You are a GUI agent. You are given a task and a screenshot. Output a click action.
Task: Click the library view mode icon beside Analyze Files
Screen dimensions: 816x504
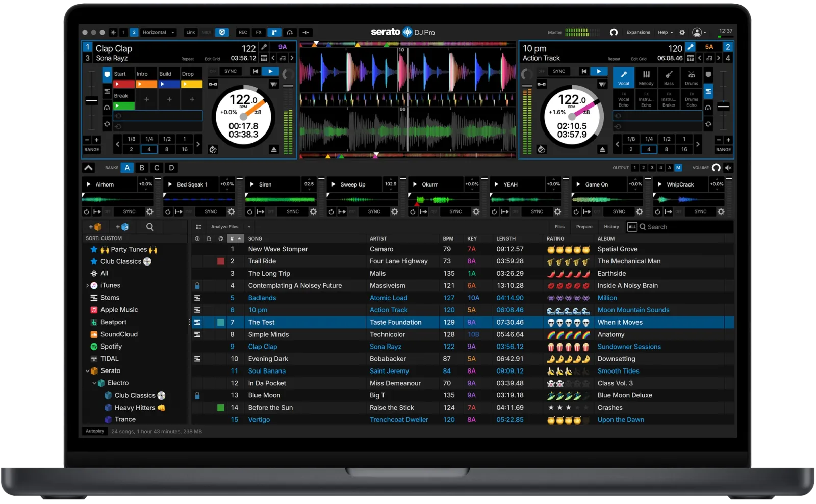(x=198, y=227)
